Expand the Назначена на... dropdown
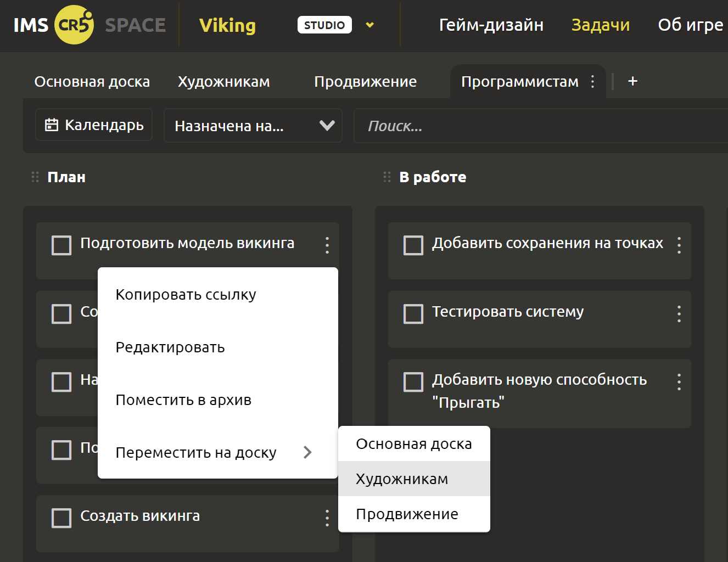 [x=253, y=126]
